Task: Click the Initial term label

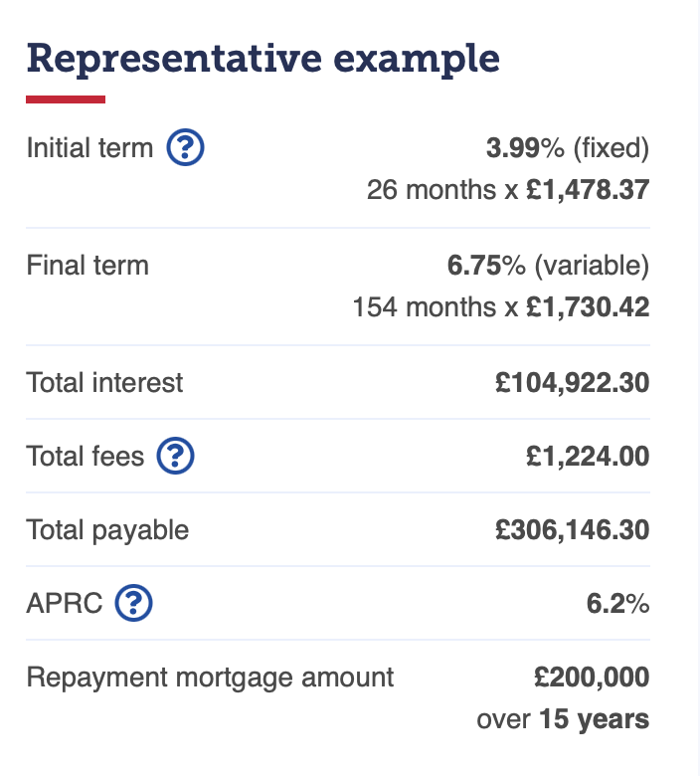Action: click(x=89, y=147)
